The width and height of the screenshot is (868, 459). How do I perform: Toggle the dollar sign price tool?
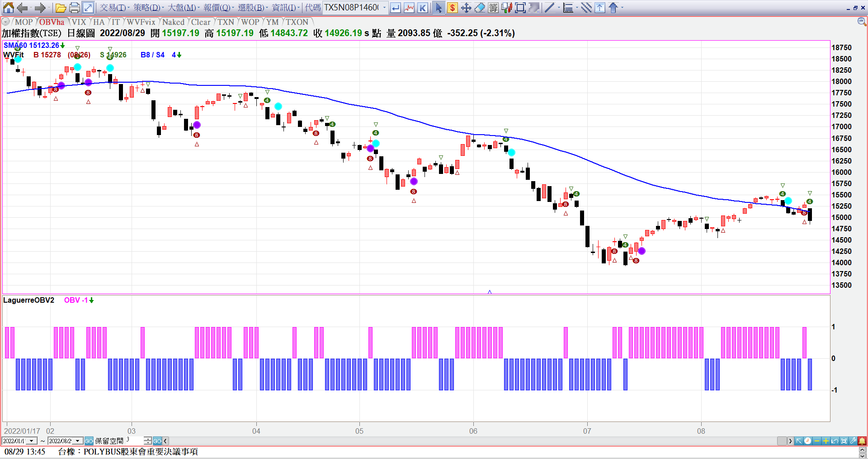coord(452,8)
